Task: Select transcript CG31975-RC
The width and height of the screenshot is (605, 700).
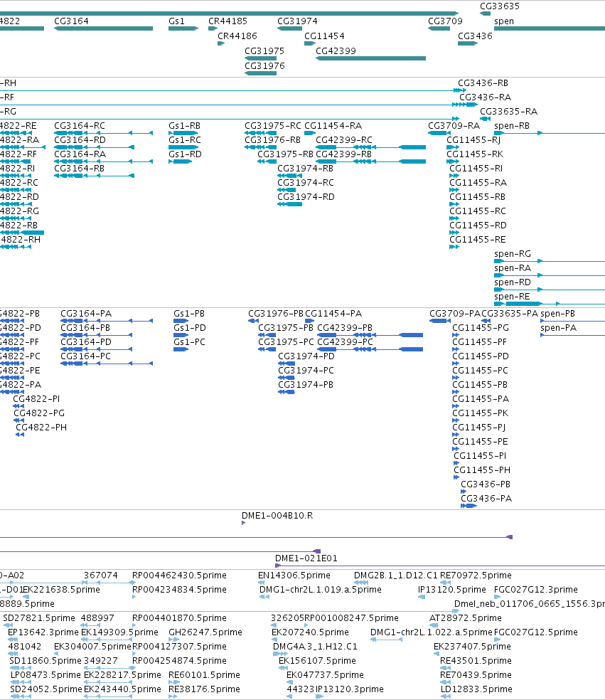Action: click(273, 126)
